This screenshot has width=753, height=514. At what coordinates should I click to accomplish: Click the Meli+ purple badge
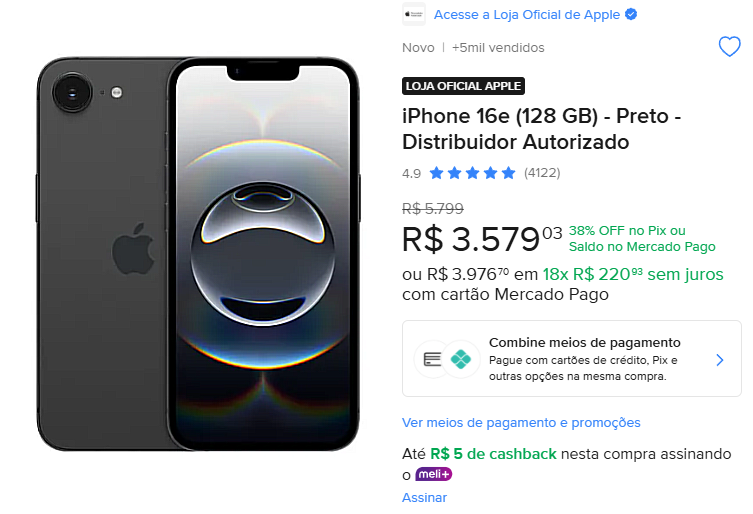pos(433,474)
